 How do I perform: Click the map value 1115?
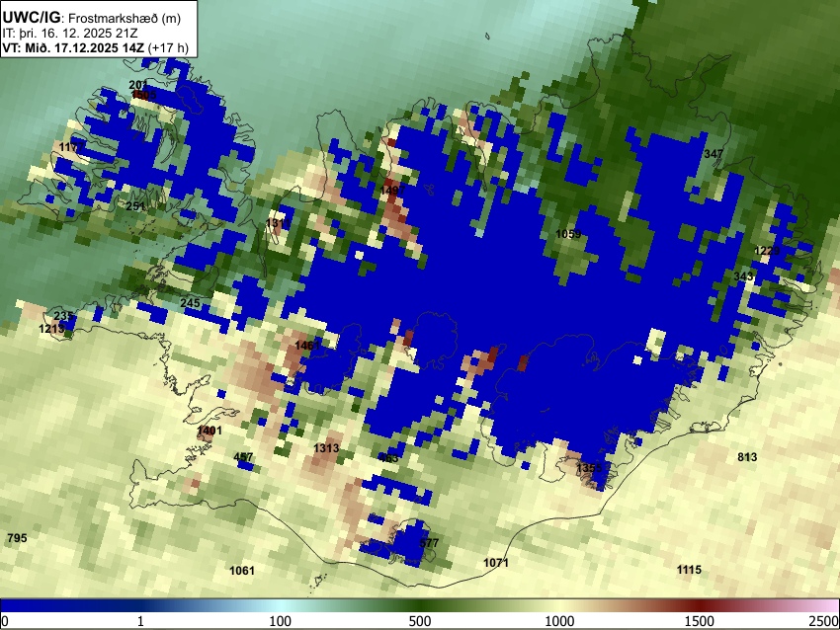tap(689, 569)
